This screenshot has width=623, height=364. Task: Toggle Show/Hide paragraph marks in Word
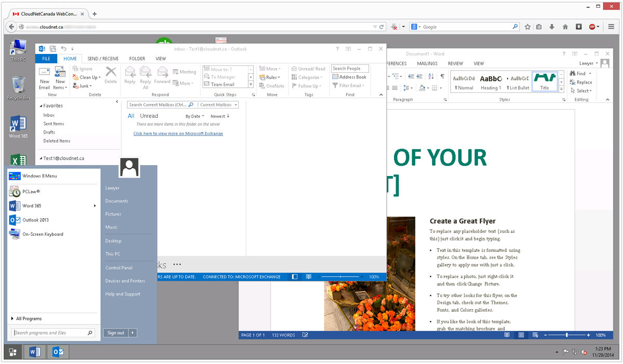pos(442,76)
